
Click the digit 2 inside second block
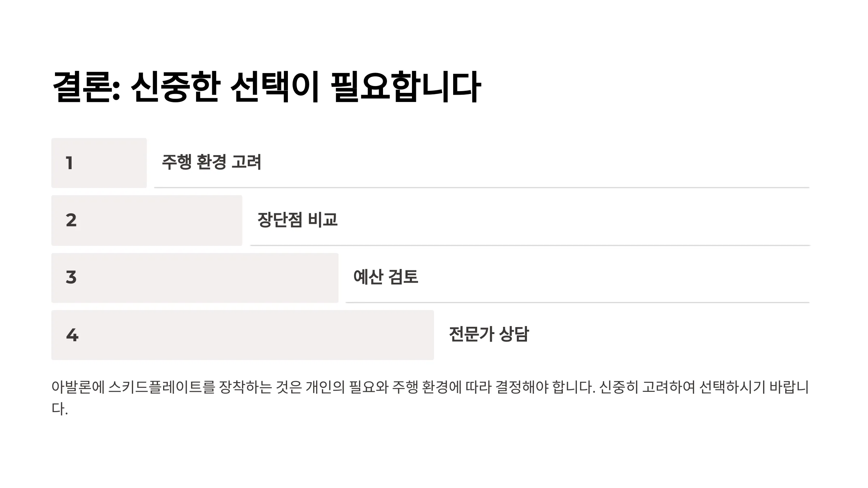[x=71, y=220]
